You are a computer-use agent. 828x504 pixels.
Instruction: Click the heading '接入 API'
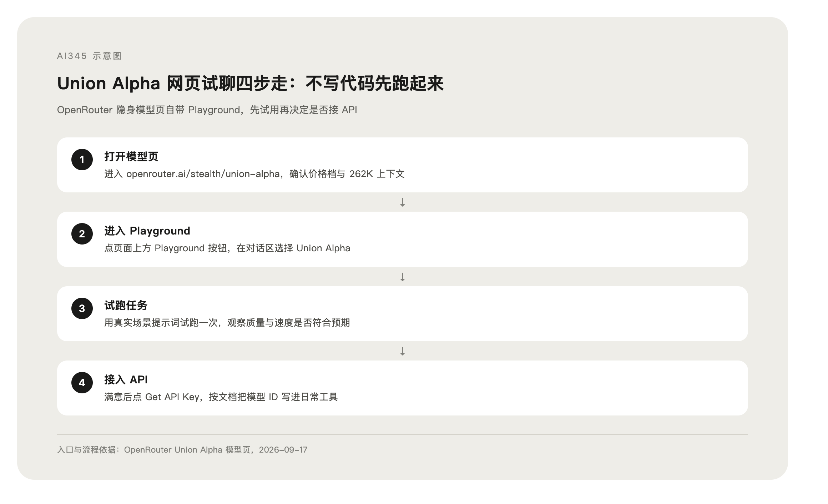(x=126, y=379)
